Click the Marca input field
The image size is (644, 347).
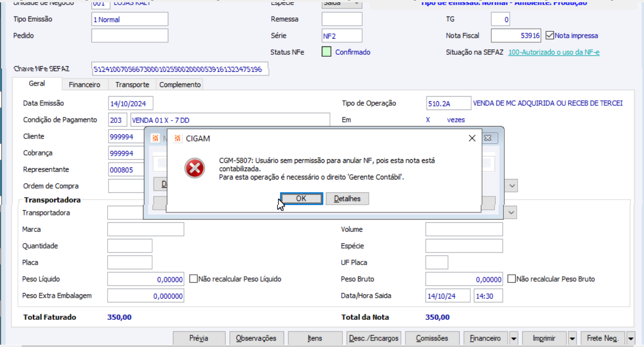pos(146,229)
